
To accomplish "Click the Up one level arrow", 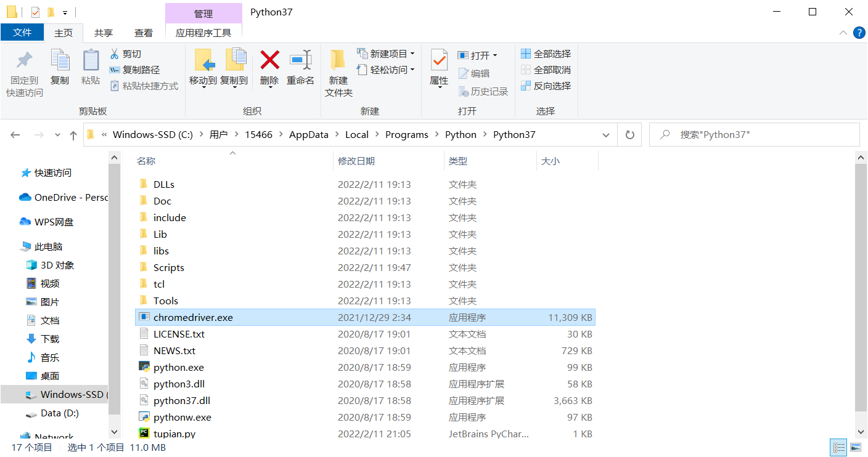I will click(x=73, y=135).
